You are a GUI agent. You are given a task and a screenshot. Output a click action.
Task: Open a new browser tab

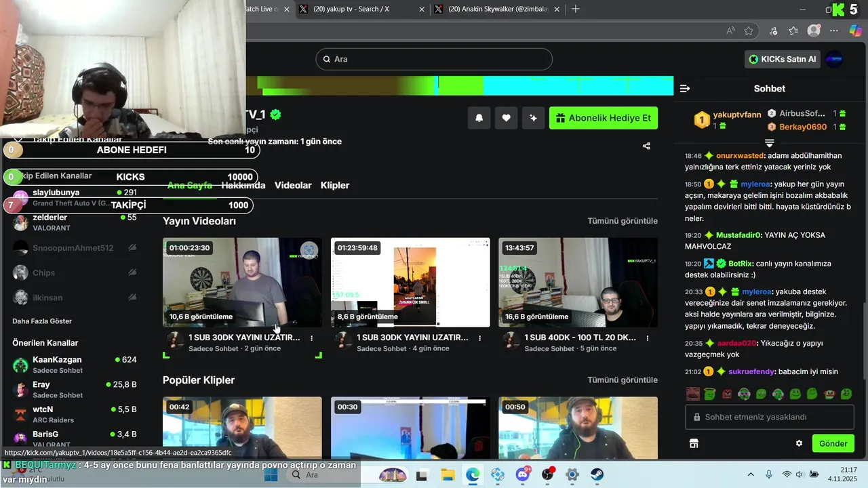coord(576,9)
